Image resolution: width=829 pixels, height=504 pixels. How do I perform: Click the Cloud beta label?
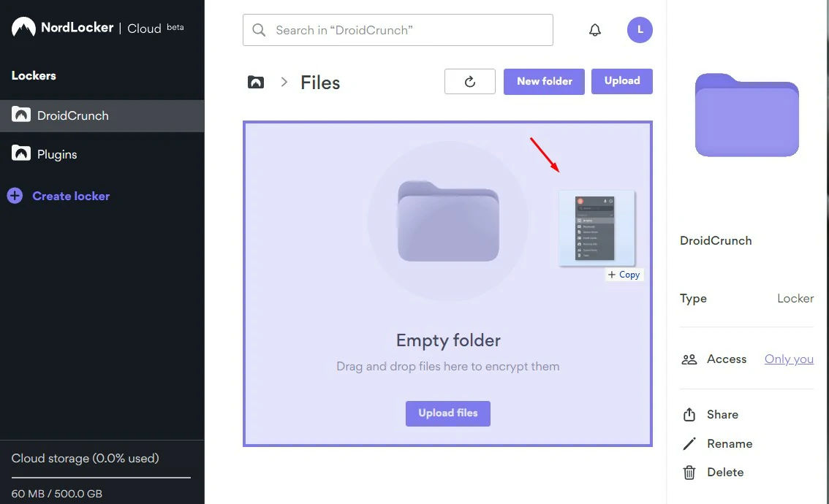click(156, 28)
